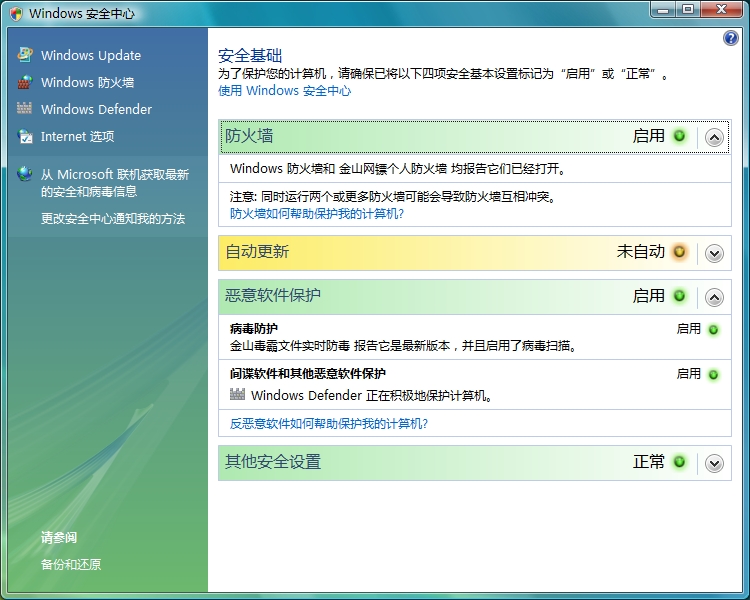The image size is (750, 600).
Task: Click green status light in 恶意软件保护 header
Action: (679, 296)
